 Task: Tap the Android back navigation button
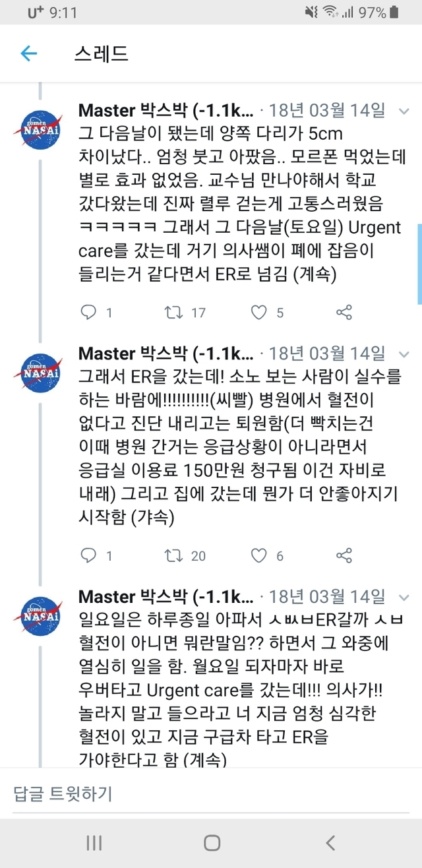pos(330,842)
